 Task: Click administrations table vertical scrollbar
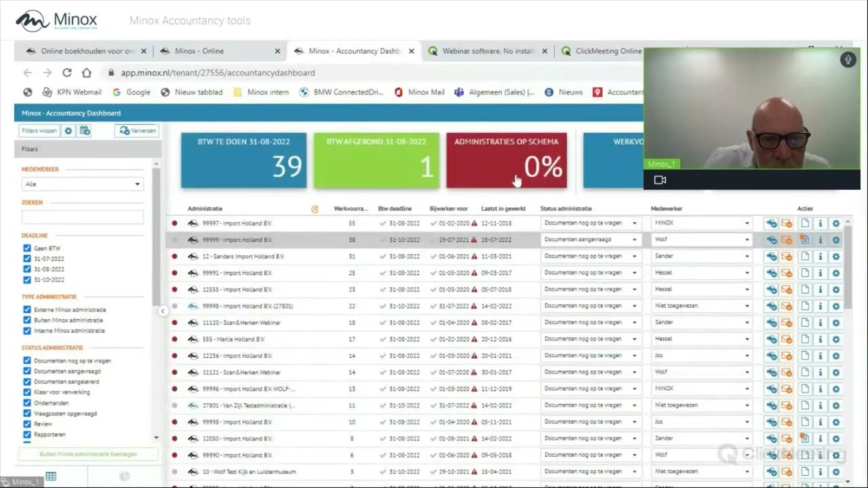[848, 267]
